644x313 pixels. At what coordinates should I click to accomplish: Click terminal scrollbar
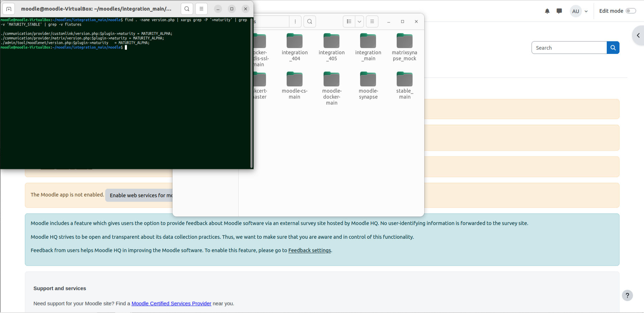coord(251,93)
